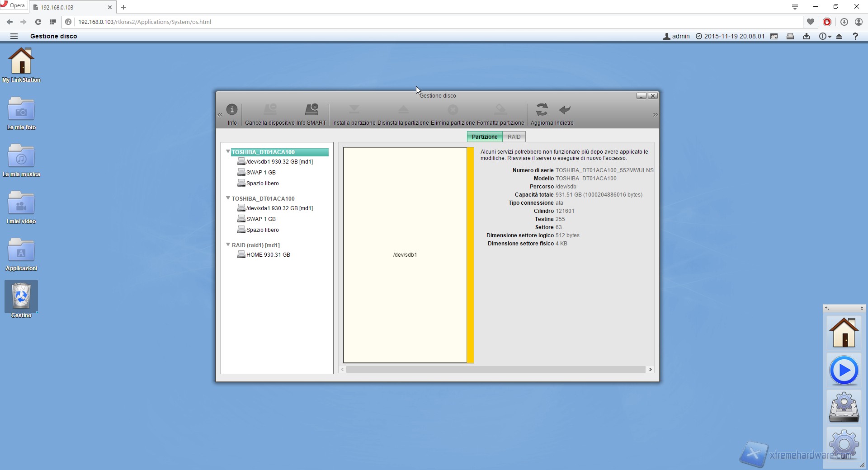Switch to the RAID tab
The height and width of the screenshot is (470, 868).
pos(514,136)
